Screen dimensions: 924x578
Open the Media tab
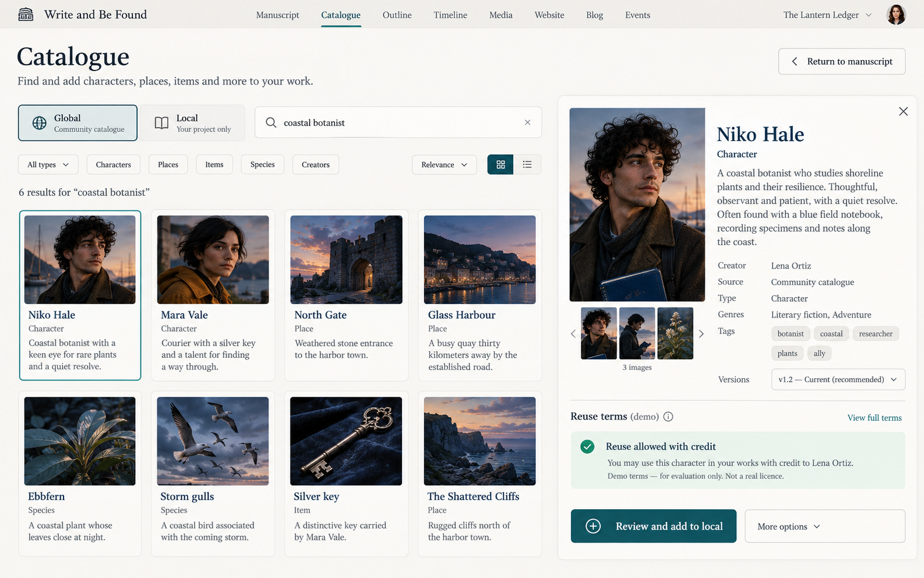click(x=501, y=15)
